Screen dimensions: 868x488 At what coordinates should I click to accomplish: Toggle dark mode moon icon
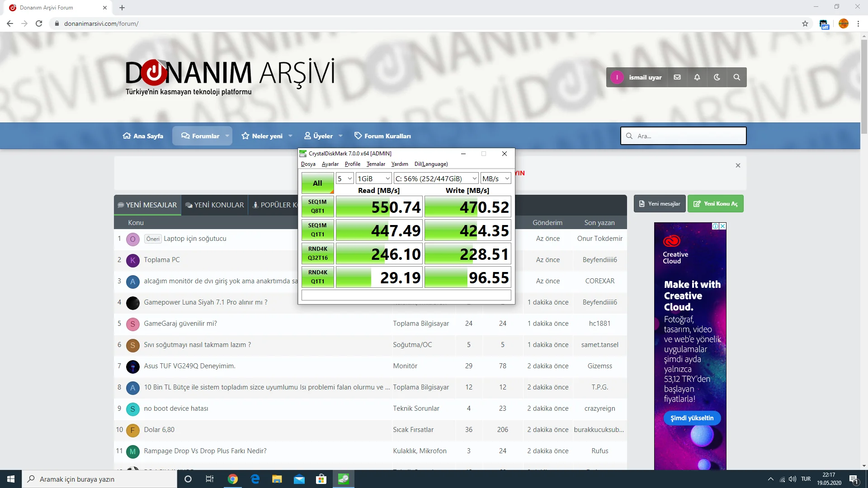click(x=717, y=77)
